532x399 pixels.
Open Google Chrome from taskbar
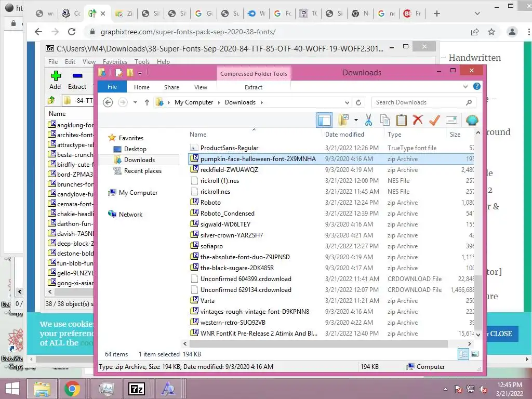72,389
